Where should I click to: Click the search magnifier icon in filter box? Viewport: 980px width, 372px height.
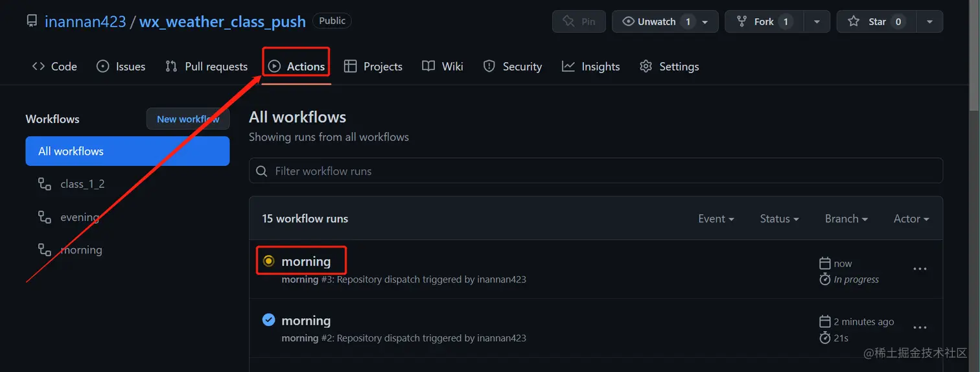[262, 171]
